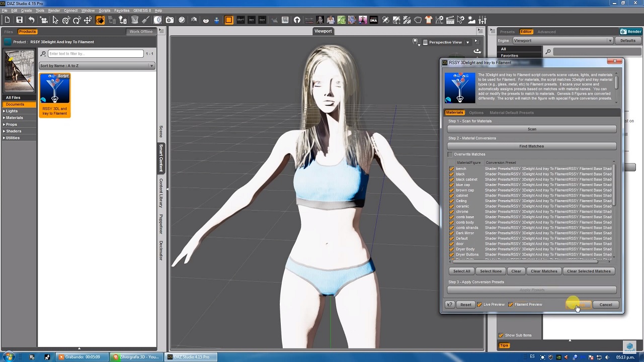Image resolution: width=644 pixels, height=362 pixels.
Task: Select the Surface Selection paint bucket tool
Action: (134, 20)
